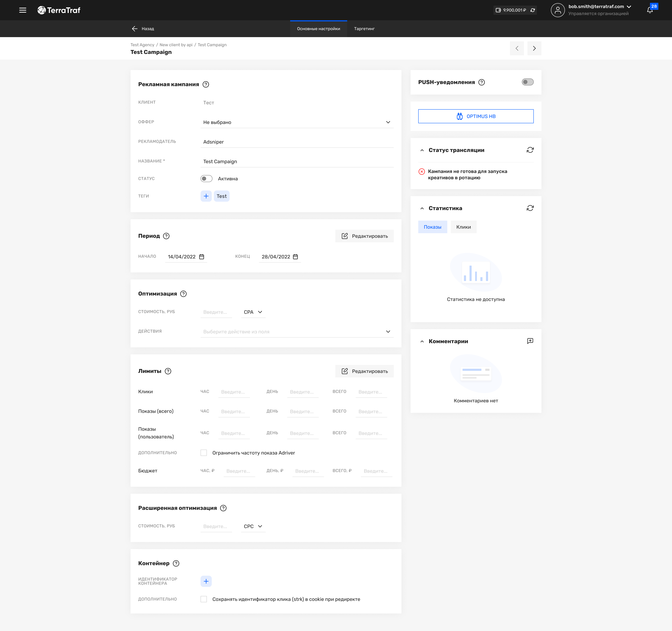This screenshot has width=672, height=631.
Task: Add container identifier with plus
Action: tap(206, 581)
